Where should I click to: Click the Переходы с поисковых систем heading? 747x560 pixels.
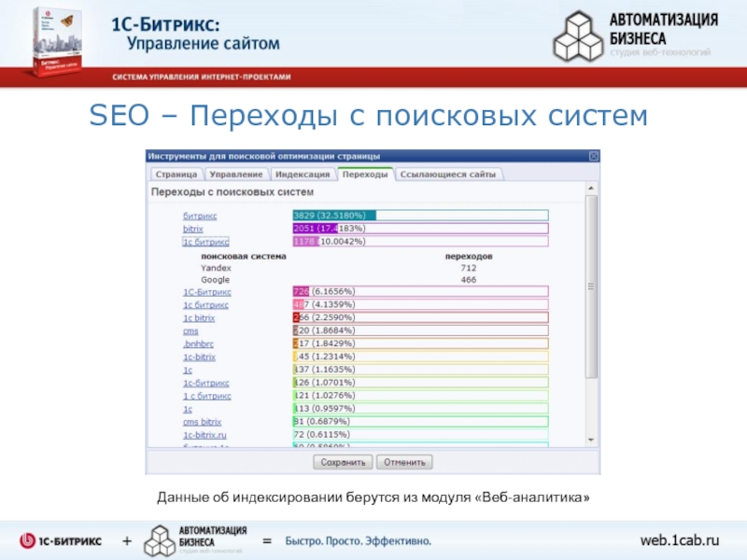(233, 192)
